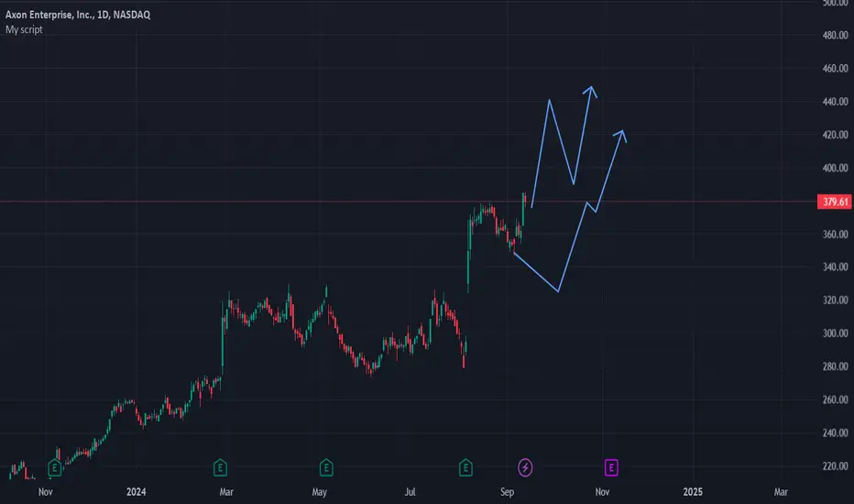Click the Axon Enterprise, Inc. symbol title
Image resolution: width=854 pixels, height=504 pixels.
pos(78,15)
